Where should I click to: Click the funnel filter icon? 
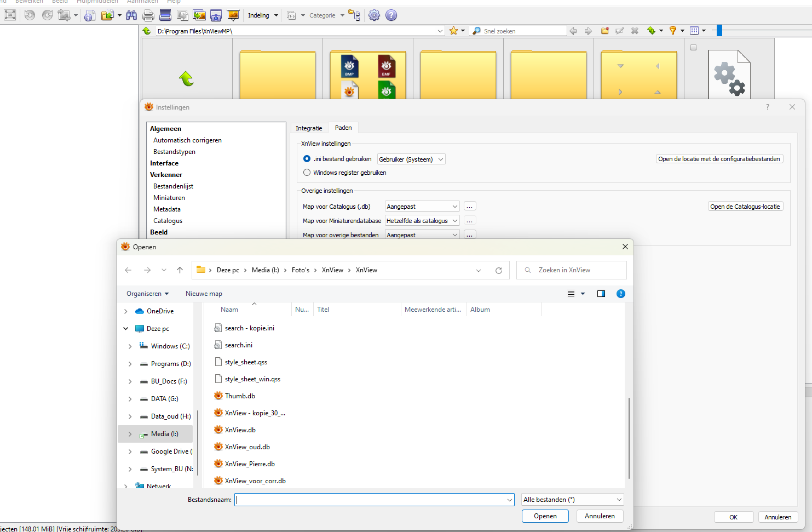[673, 31]
